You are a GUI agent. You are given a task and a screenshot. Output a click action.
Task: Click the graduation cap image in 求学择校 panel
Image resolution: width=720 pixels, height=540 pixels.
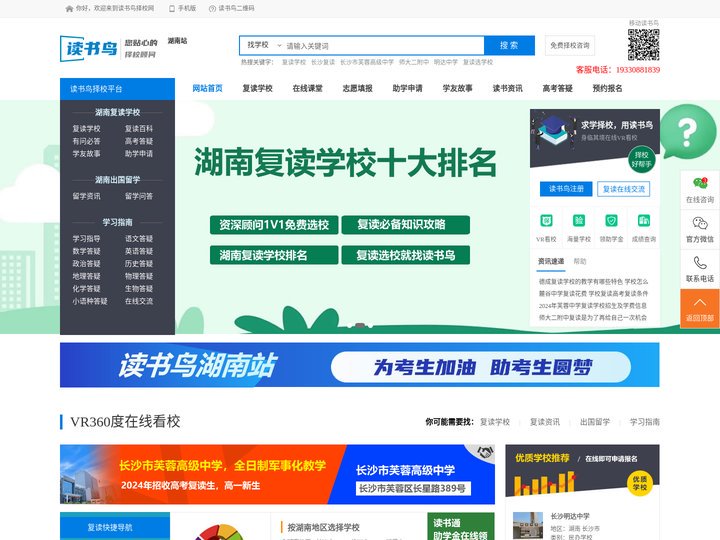(553, 129)
